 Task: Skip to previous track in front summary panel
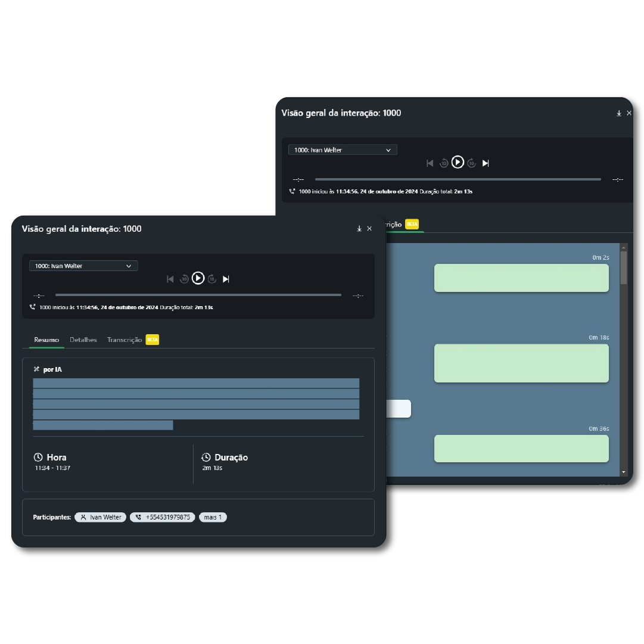pos(170,279)
